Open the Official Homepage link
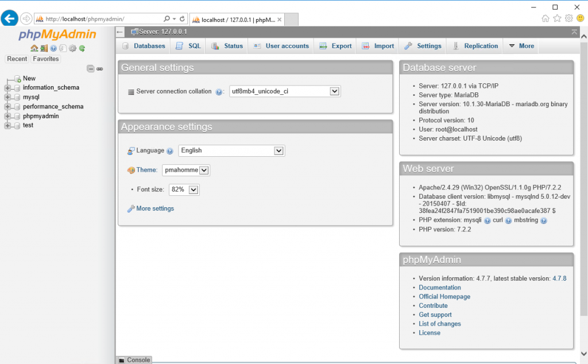 pos(444,296)
